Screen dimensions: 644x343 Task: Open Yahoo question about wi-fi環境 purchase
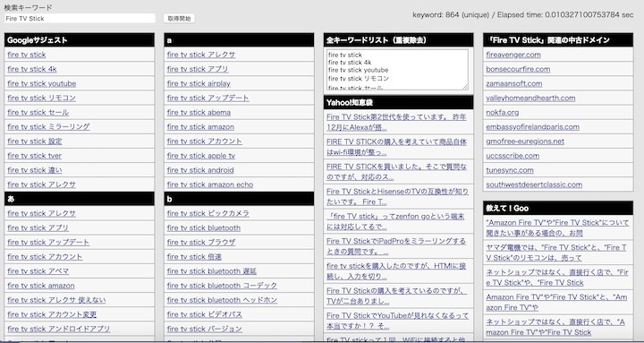[396, 147]
